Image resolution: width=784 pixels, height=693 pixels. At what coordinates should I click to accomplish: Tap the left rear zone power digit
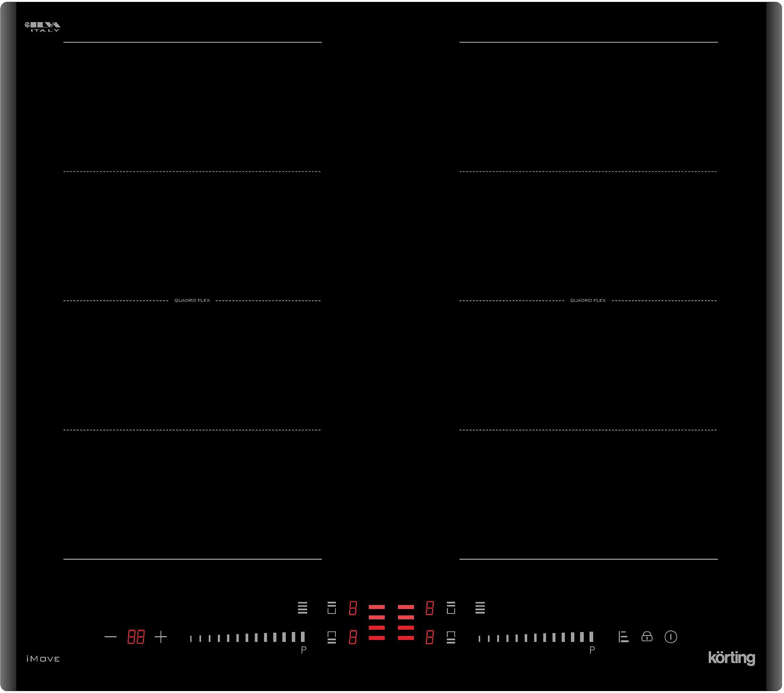[353, 609]
